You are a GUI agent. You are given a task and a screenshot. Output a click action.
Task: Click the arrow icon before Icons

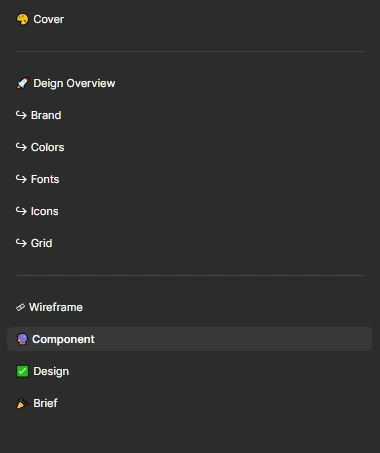coord(21,211)
